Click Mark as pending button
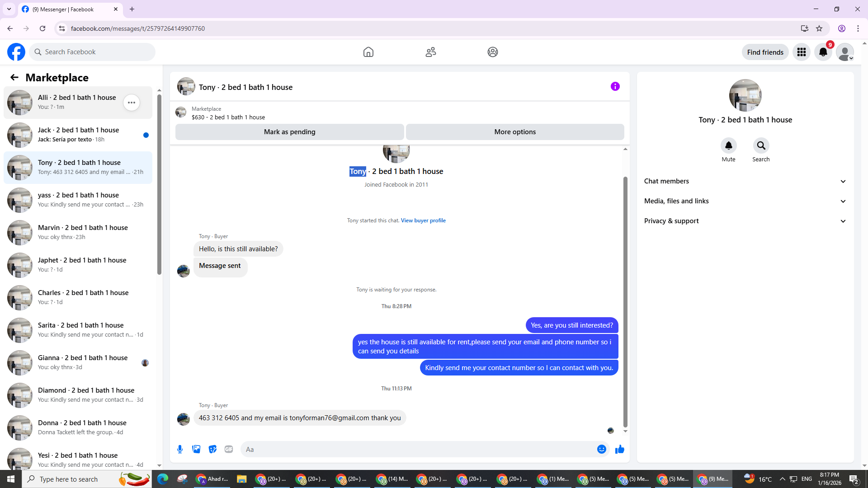This screenshot has height=488, width=868. click(289, 132)
